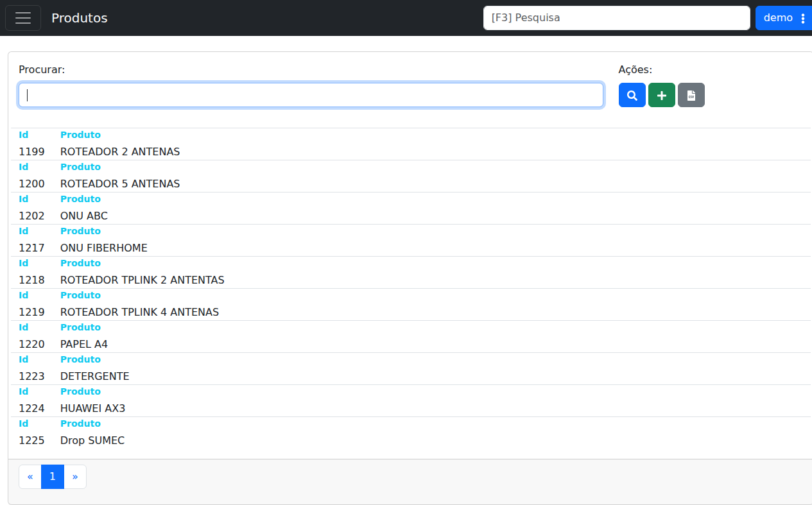Viewport: 812px width, 505px height.
Task: Click product id 1220
Action: click(x=31, y=345)
